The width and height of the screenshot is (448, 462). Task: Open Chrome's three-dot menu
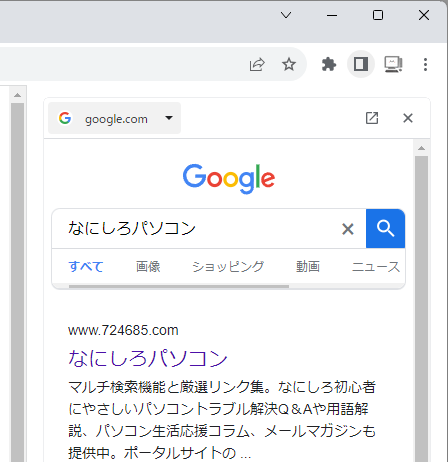425,64
